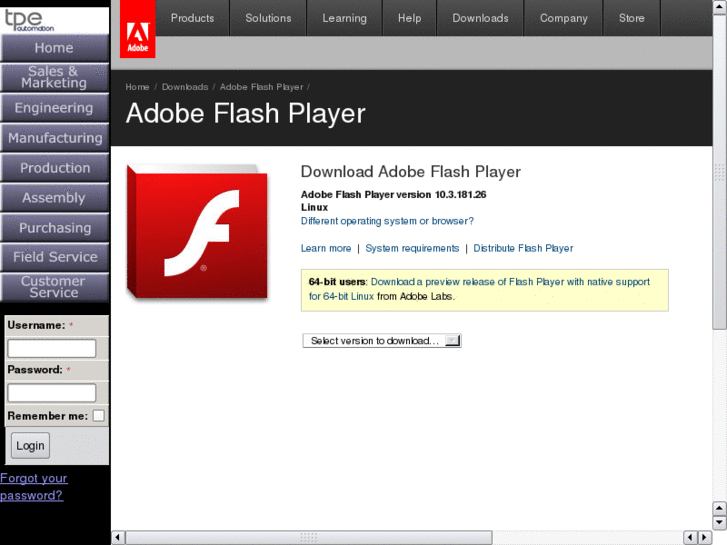Image resolution: width=727 pixels, height=545 pixels.
Task: Open Select version to download dropdown
Action: [382, 340]
